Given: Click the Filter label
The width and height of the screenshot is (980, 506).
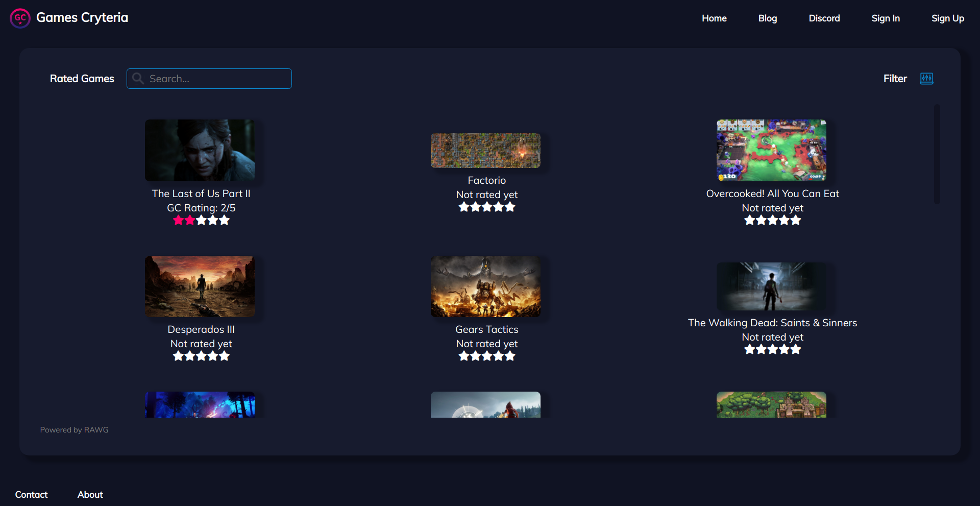Looking at the screenshot, I should (x=895, y=79).
